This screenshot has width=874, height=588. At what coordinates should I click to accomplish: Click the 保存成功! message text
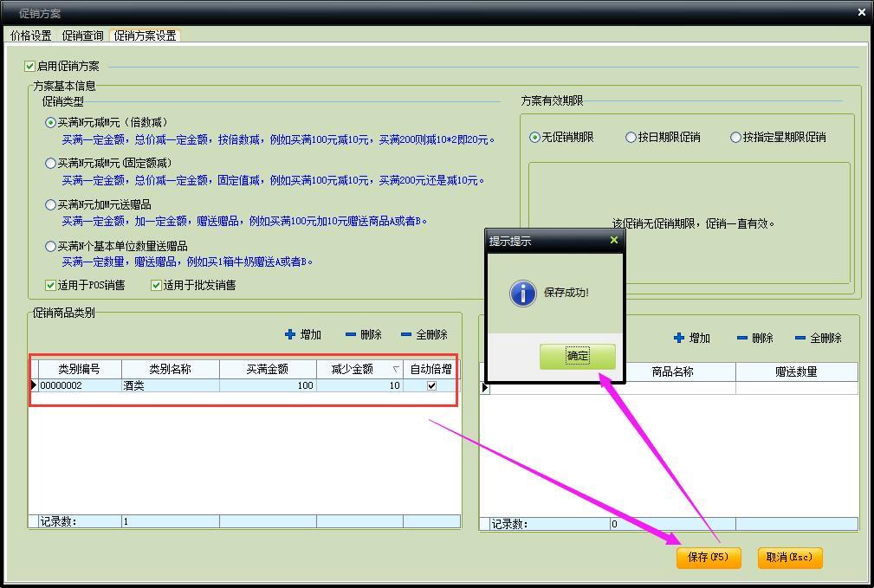pos(566,293)
